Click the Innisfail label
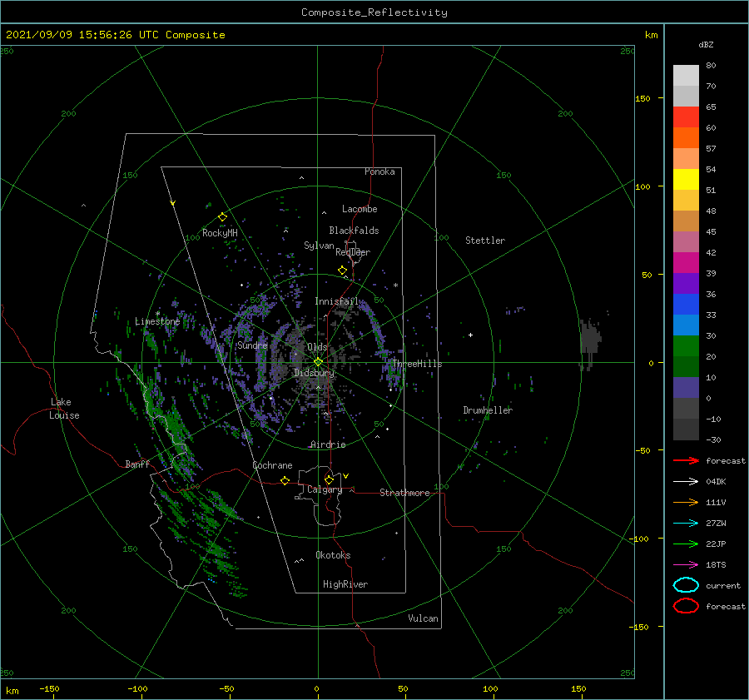Screen dimensions: 749x700 click(x=336, y=301)
